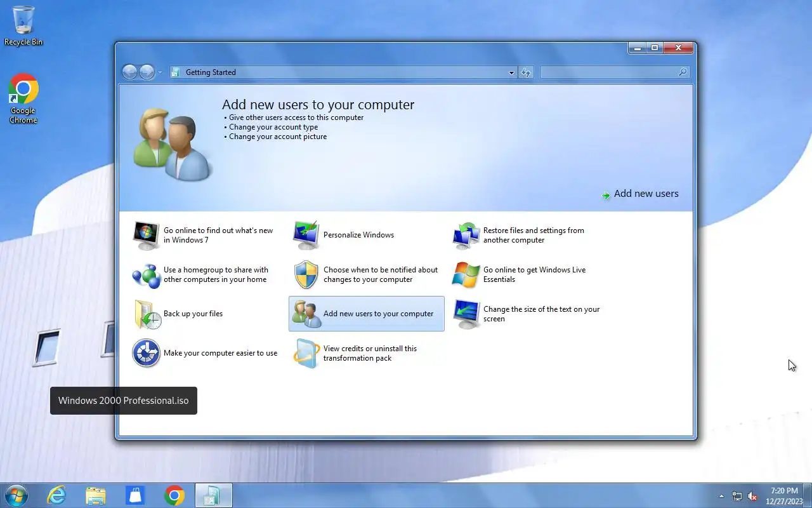Go back with the Back arrow button
Screen dimensions: 812x508
coord(129,72)
